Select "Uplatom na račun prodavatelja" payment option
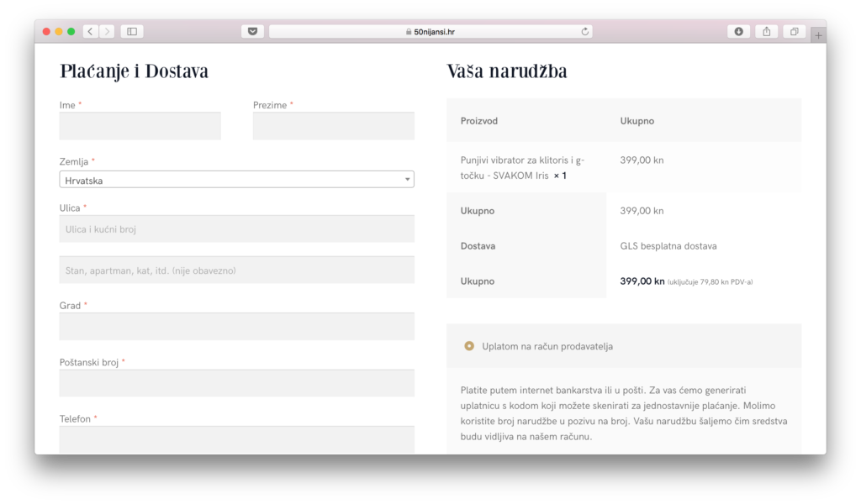 point(469,346)
